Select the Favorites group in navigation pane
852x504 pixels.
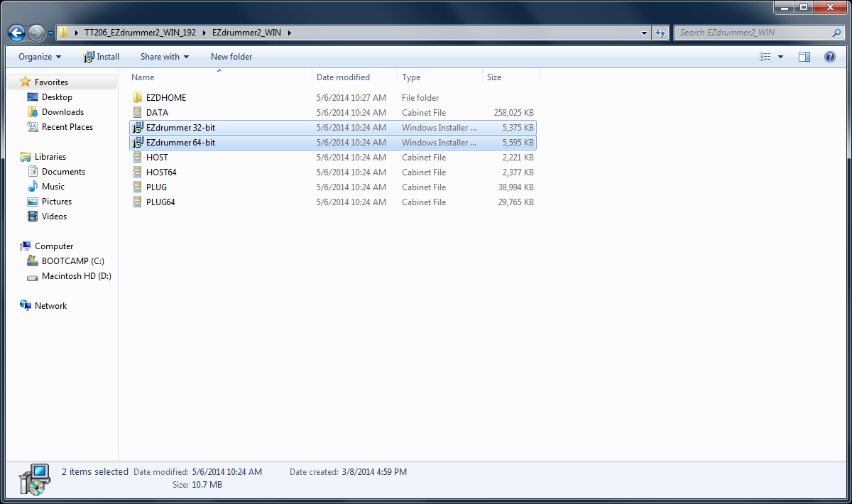pos(51,82)
